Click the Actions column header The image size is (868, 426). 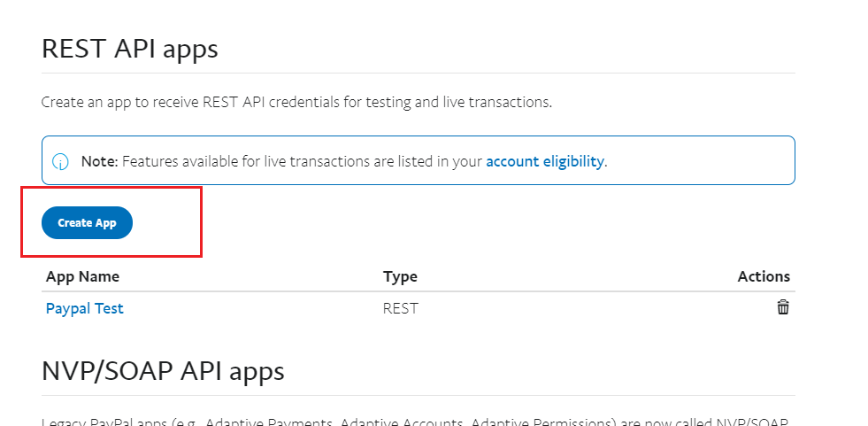tap(764, 276)
